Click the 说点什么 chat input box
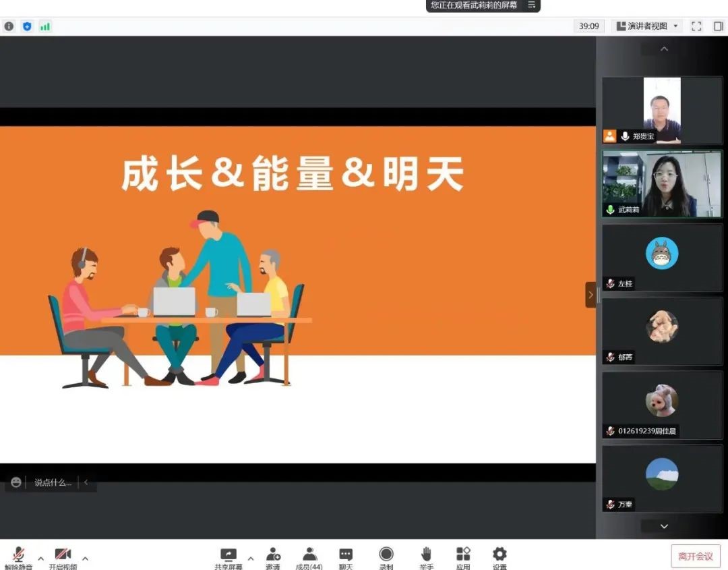728x570 pixels. pyautogui.click(x=53, y=482)
